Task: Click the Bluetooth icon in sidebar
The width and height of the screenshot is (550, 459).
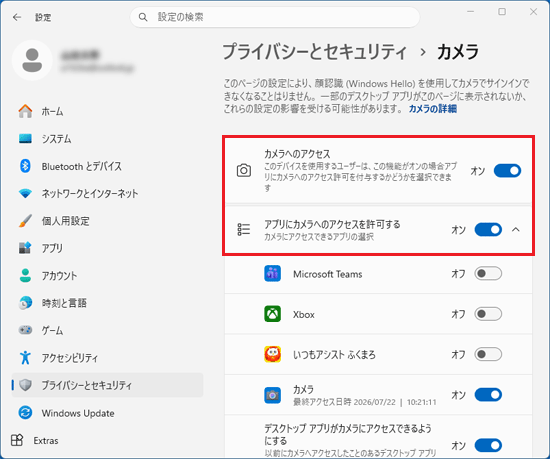Action: [x=25, y=166]
